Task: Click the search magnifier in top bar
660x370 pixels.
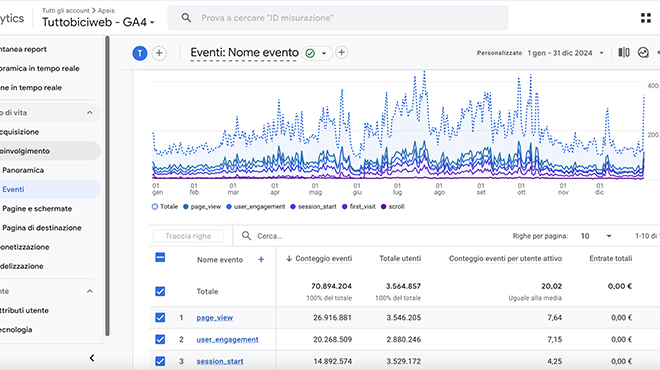Action: point(186,18)
